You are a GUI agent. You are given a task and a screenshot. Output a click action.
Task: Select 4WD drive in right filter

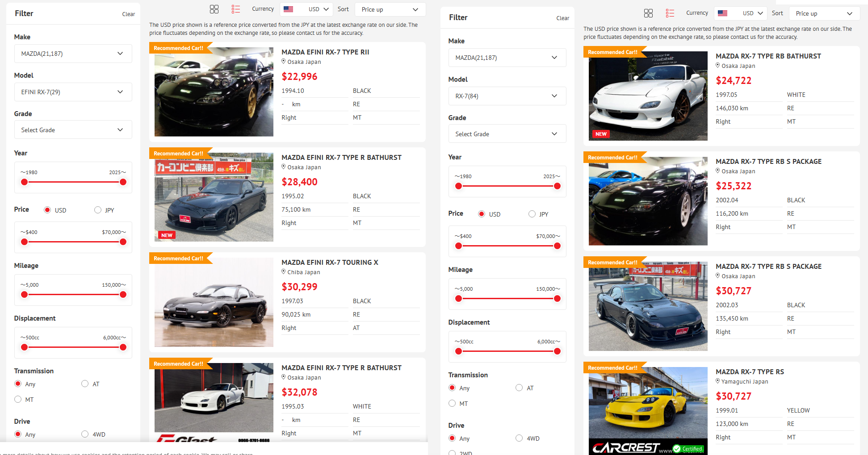pyautogui.click(x=519, y=438)
